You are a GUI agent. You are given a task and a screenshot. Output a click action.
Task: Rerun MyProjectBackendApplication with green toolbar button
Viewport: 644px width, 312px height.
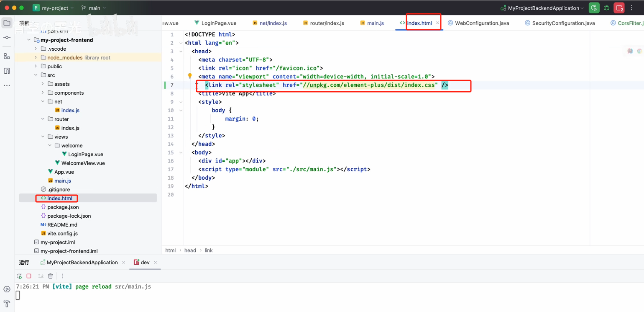pos(594,8)
